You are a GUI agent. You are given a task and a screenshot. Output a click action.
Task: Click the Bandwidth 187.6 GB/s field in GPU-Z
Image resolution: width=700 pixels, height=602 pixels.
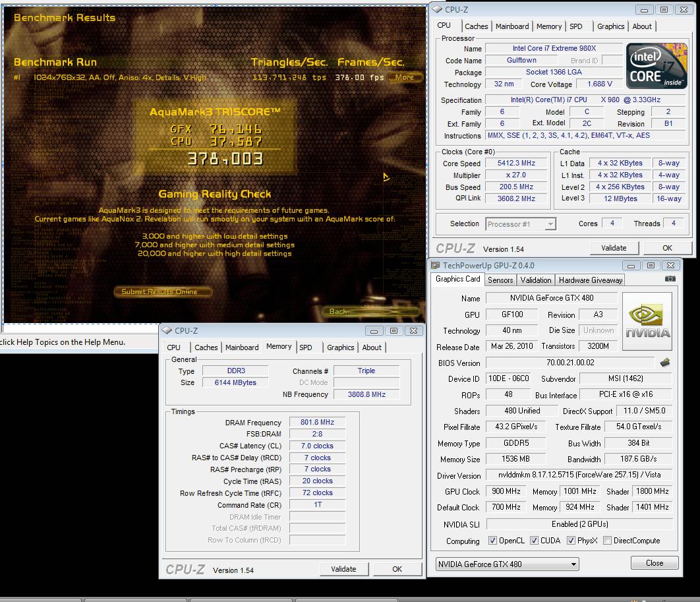[x=638, y=459]
